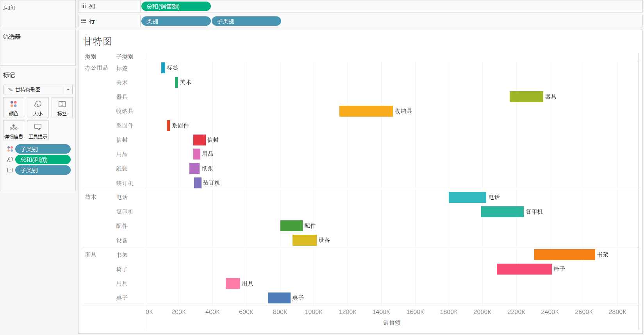This screenshot has width=644, height=335.
Task: Select the 桌子 blue Gantt bar
Action: (x=279, y=298)
